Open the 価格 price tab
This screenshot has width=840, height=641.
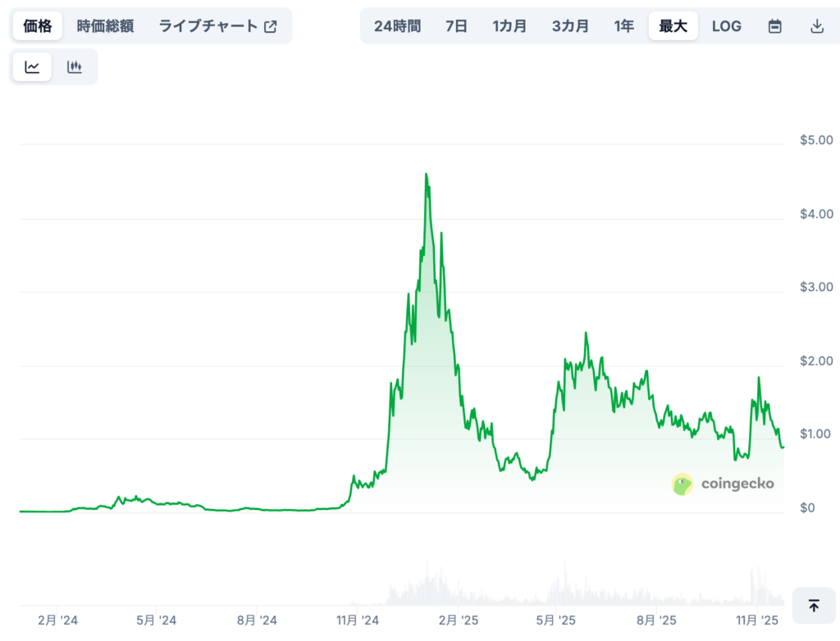pos(36,25)
